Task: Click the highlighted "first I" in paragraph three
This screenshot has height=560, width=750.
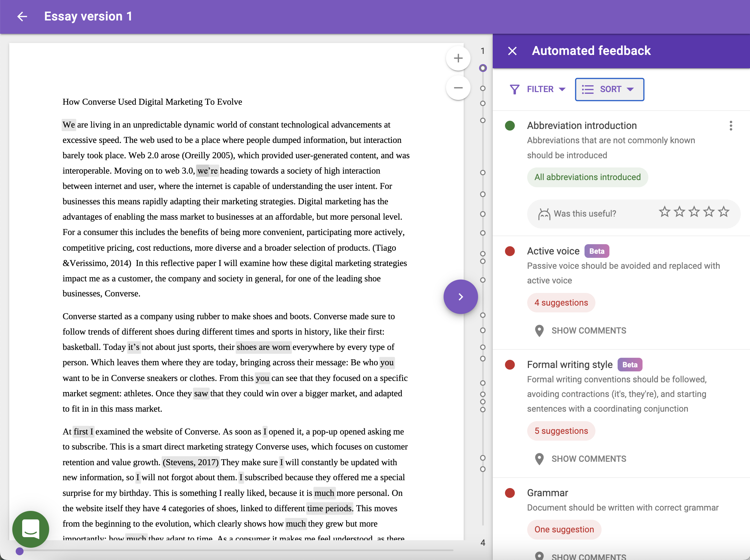Action: [x=84, y=432]
